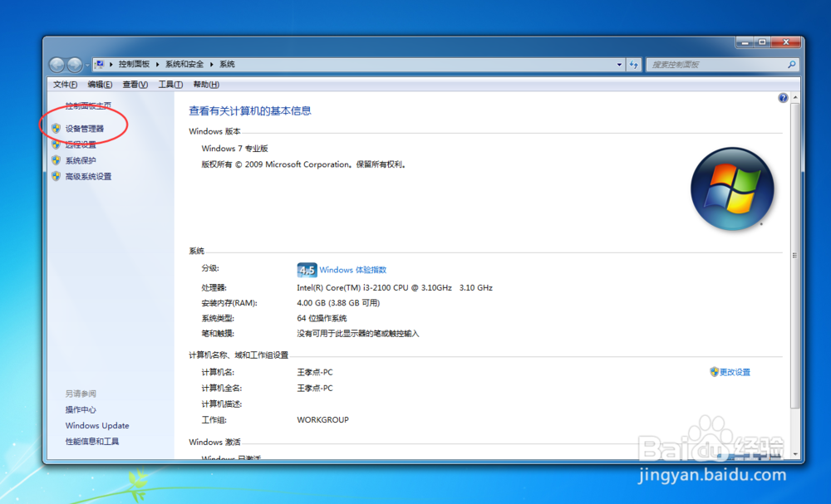Click the 没有可用于此显示器的笔或触控输入 text

pyautogui.click(x=357, y=334)
